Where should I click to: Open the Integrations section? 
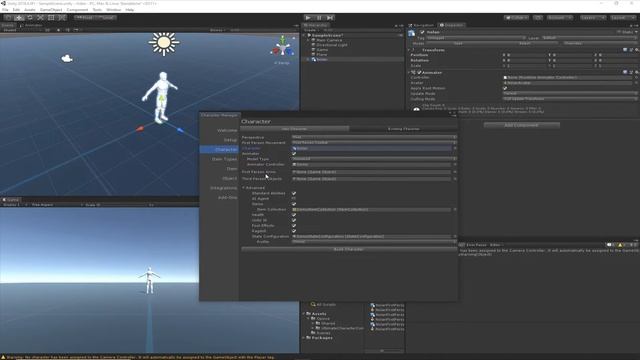click(223, 188)
